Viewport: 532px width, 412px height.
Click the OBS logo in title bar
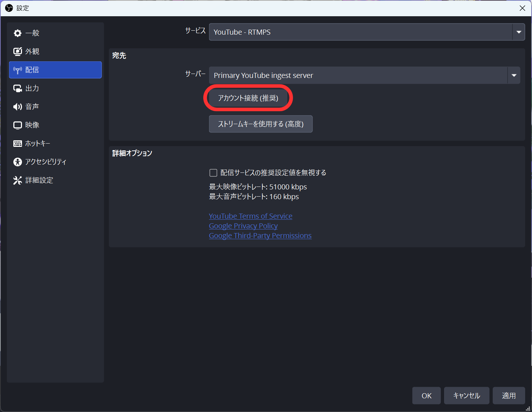tap(9, 8)
